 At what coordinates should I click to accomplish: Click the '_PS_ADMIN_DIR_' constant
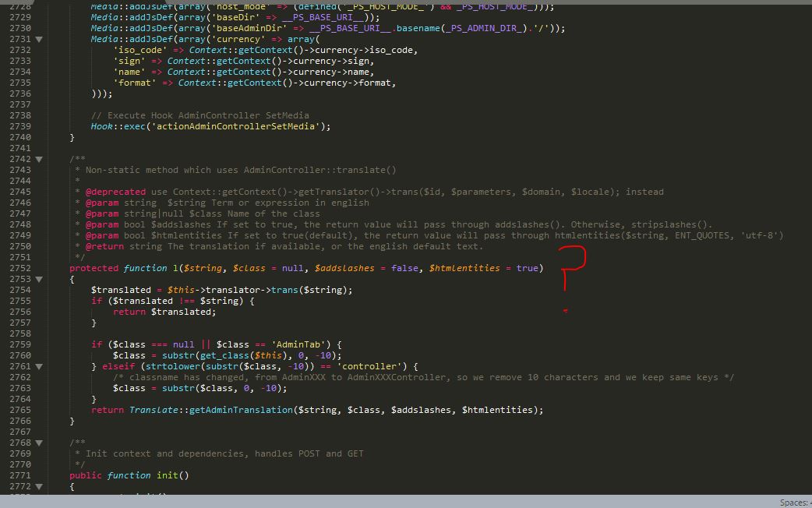point(484,29)
